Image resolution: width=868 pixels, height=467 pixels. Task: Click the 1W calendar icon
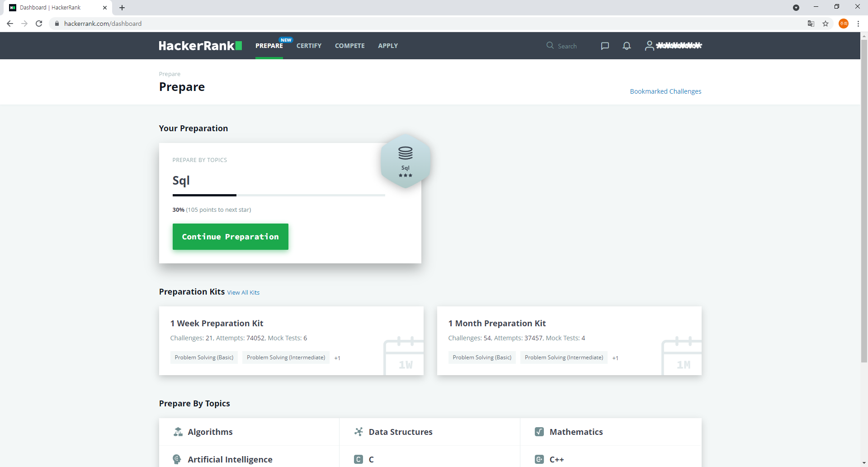tap(404, 356)
